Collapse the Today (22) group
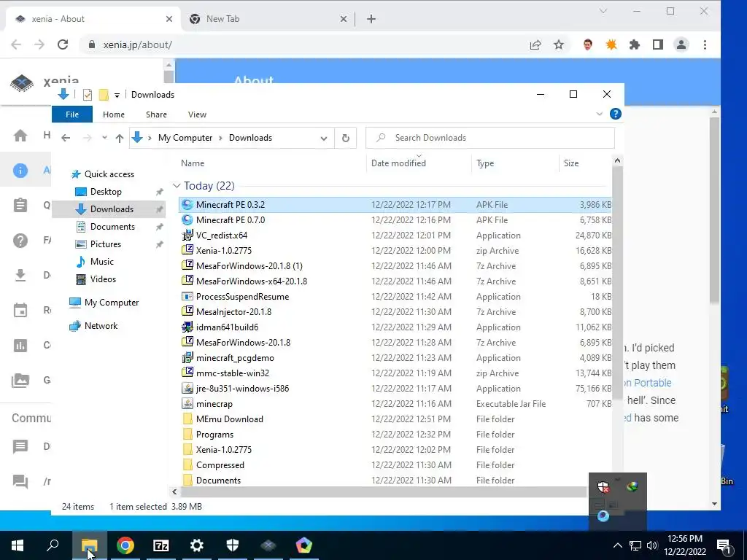747x560 pixels. click(x=177, y=186)
